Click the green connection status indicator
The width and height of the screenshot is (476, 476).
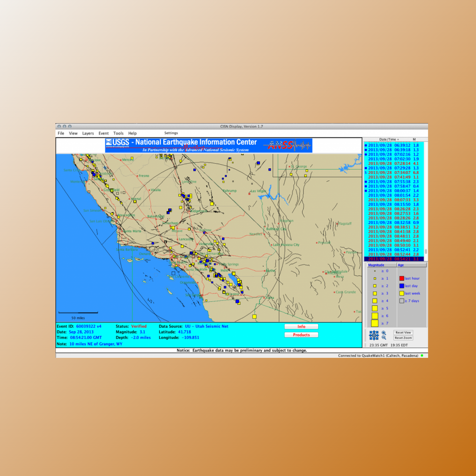pos(422,355)
